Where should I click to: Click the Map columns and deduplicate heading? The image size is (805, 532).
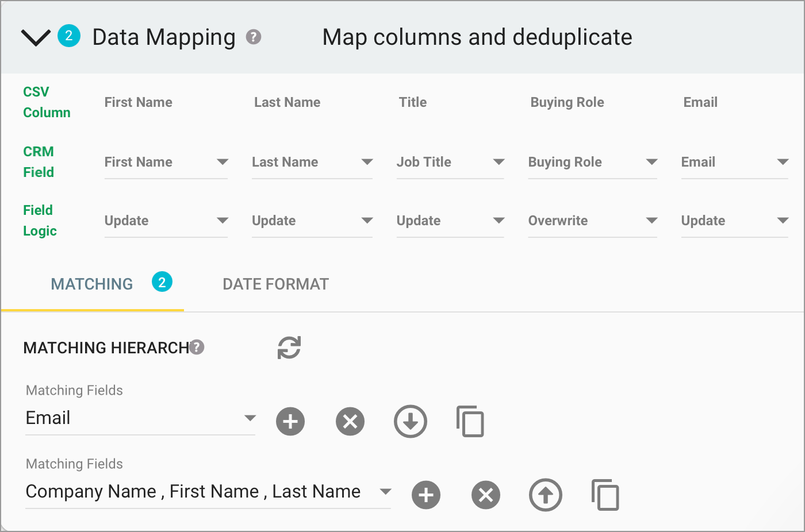coord(477,37)
